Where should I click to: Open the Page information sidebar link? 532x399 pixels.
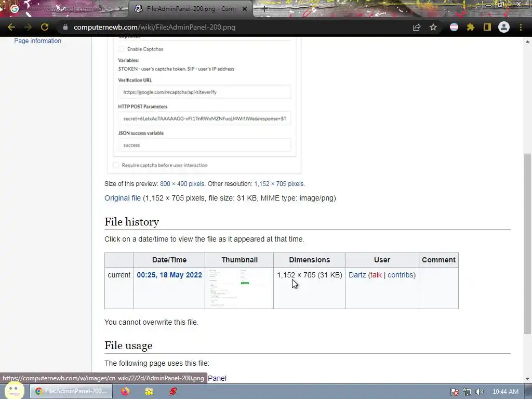point(37,41)
